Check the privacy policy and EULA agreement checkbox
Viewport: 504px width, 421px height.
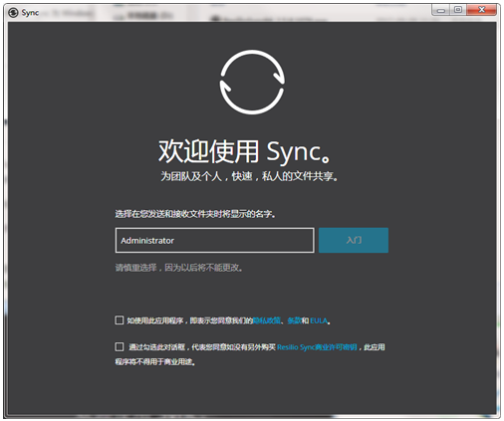coord(120,320)
